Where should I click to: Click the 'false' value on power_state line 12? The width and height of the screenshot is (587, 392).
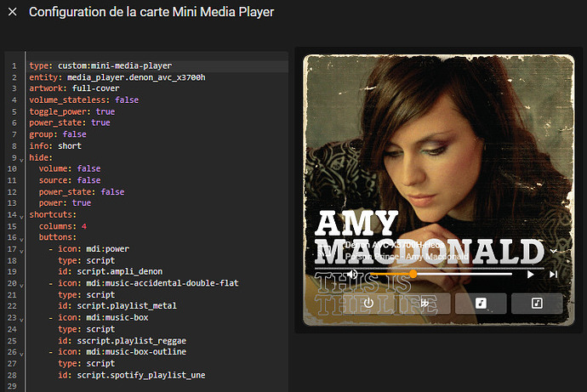tap(112, 192)
